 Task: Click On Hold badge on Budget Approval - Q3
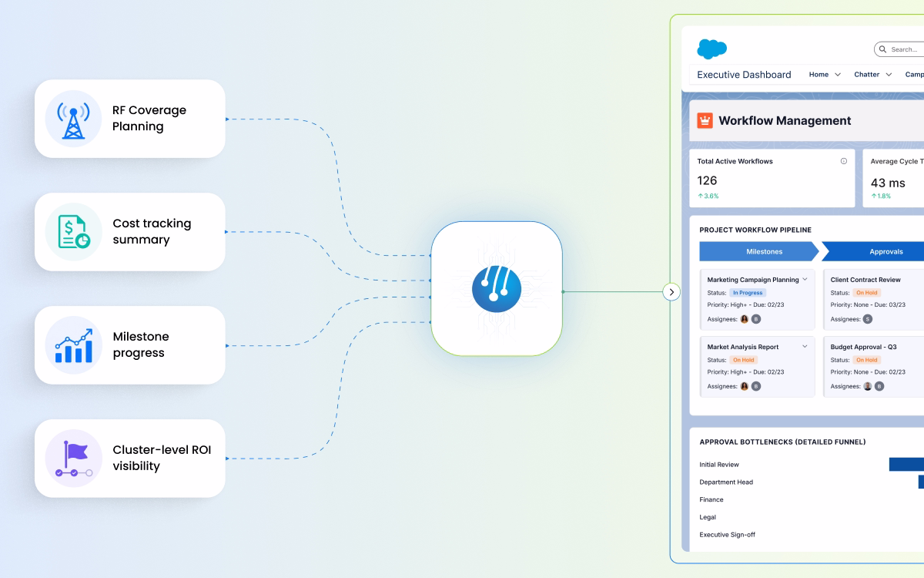pos(866,360)
